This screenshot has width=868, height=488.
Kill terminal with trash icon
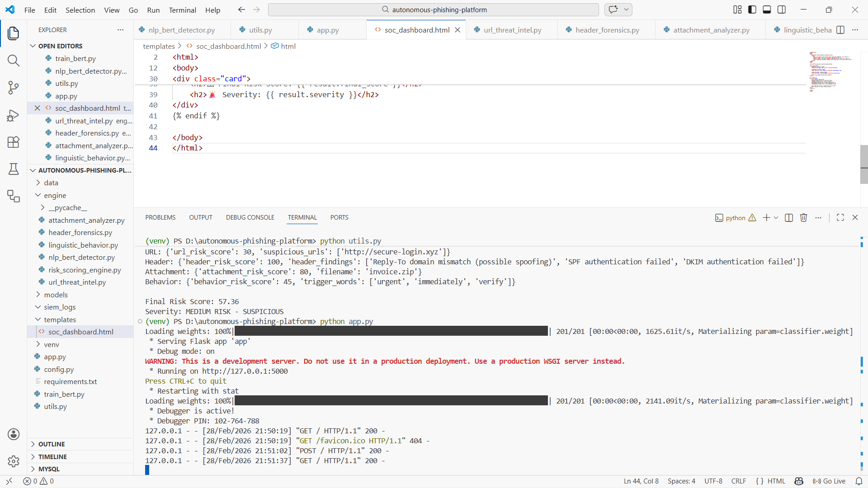[803, 218]
